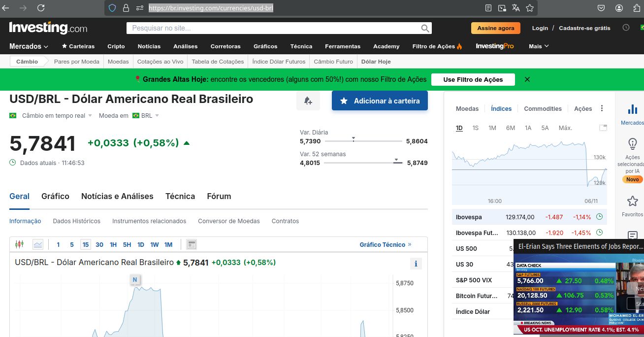Open news layout icon beside interval buttons

[191, 244]
